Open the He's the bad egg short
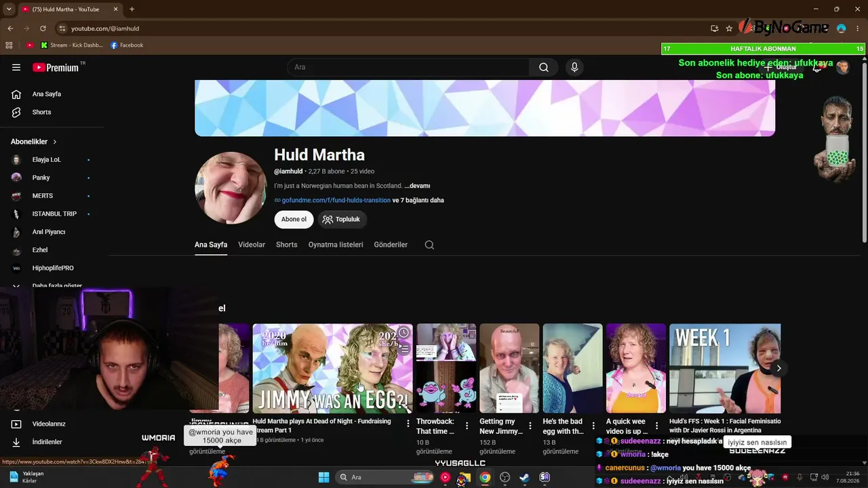This screenshot has width=868, height=488. [572, 368]
